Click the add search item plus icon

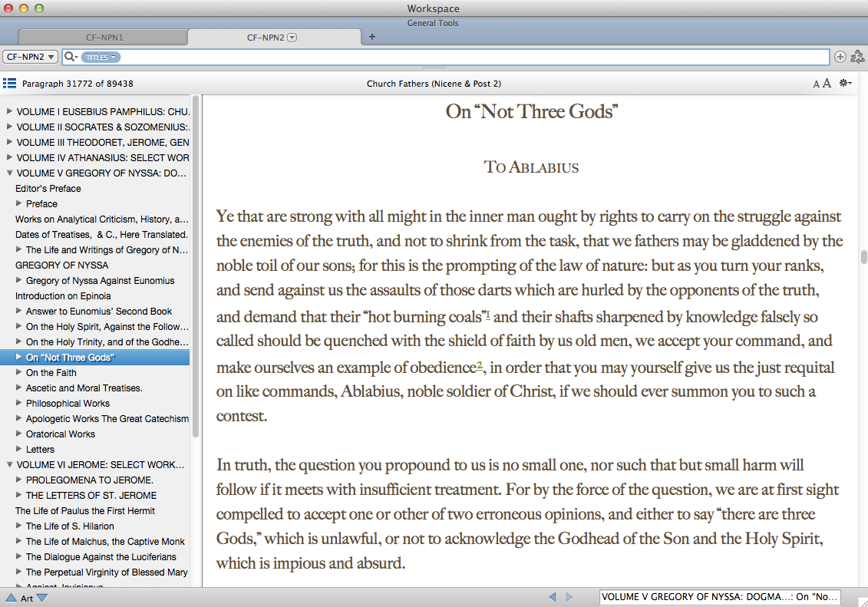pyautogui.click(x=840, y=57)
